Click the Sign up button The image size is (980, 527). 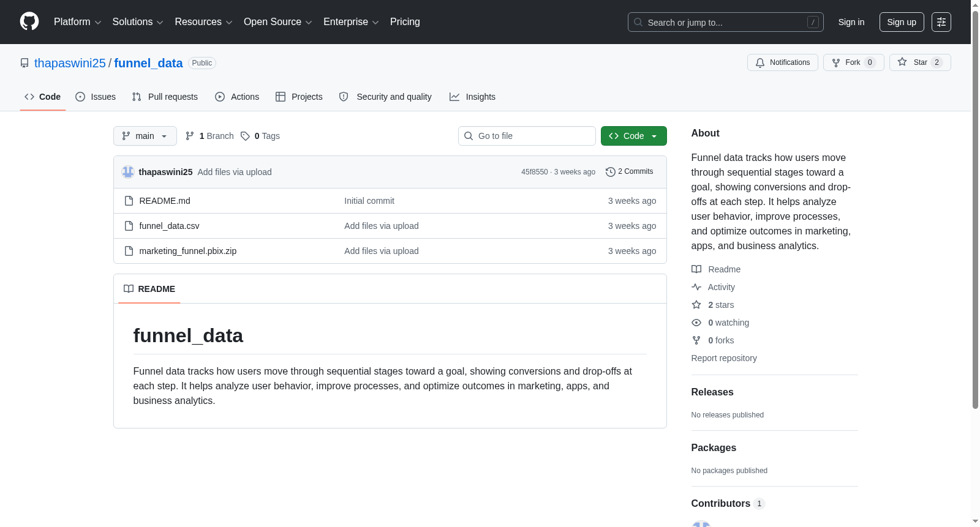pos(902,22)
